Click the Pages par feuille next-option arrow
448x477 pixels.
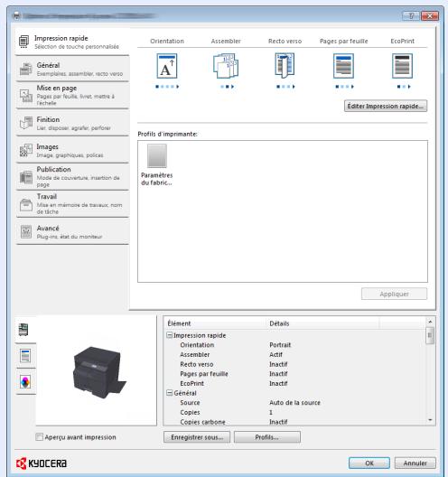[352, 87]
